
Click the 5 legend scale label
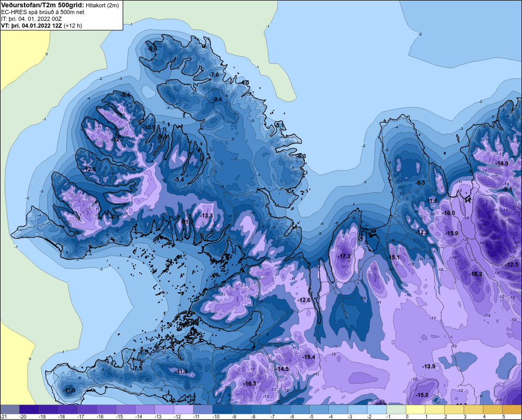[x=504, y=417]
